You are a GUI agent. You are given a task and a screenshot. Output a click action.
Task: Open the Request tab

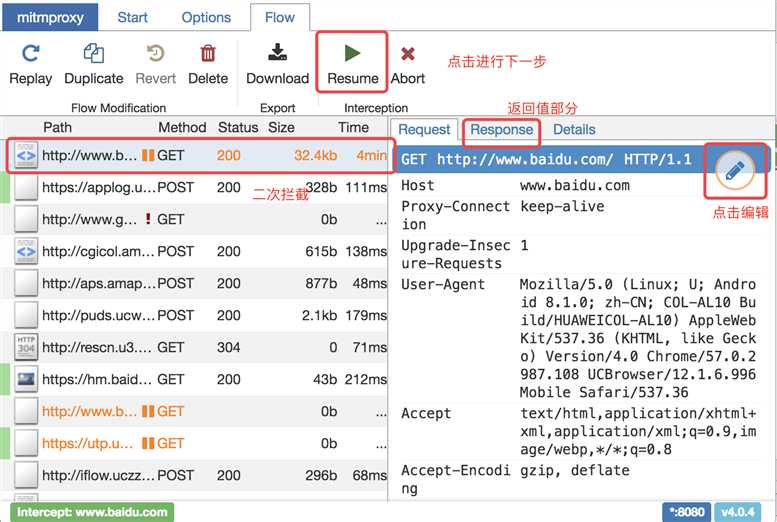pyautogui.click(x=424, y=129)
